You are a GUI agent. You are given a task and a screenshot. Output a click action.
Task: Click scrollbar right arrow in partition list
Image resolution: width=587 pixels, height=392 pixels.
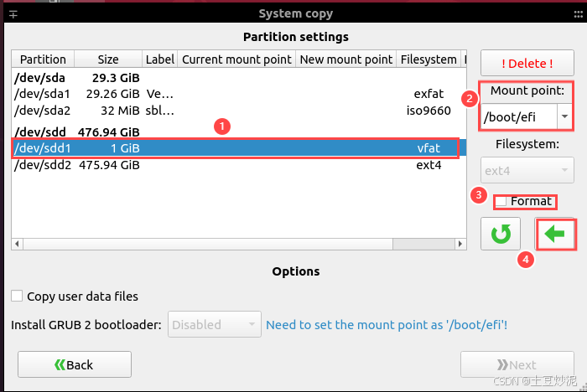pyautogui.click(x=460, y=244)
